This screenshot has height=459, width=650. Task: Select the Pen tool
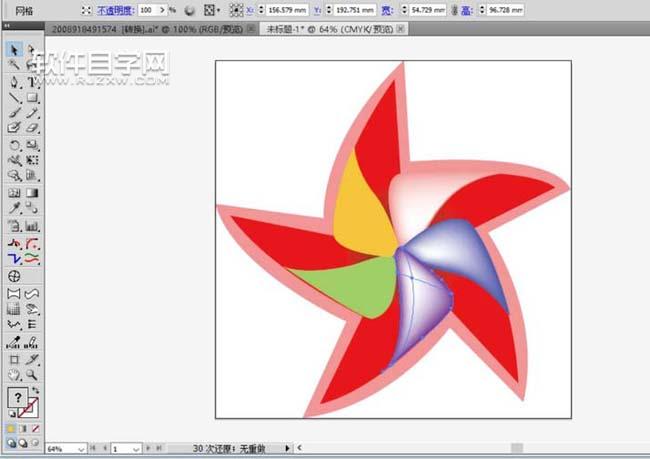pos(15,82)
